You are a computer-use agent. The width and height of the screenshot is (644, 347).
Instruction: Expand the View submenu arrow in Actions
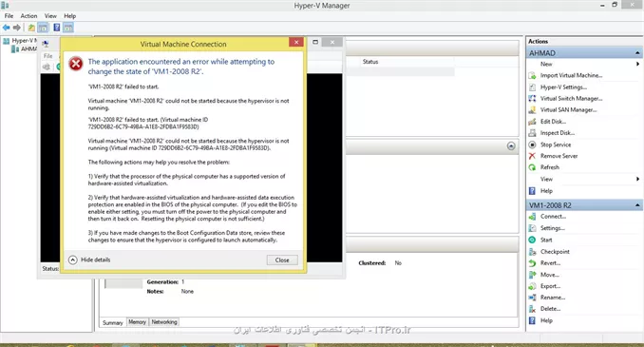(x=637, y=179)
